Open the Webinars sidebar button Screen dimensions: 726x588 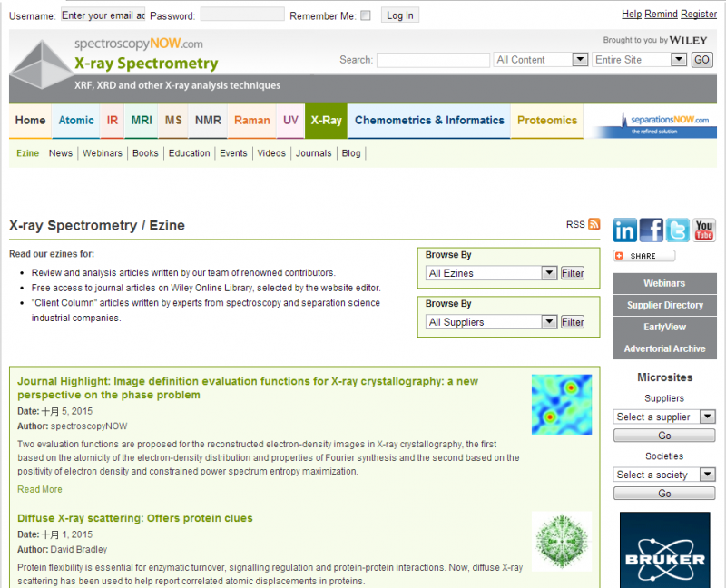tap(664, 283)
